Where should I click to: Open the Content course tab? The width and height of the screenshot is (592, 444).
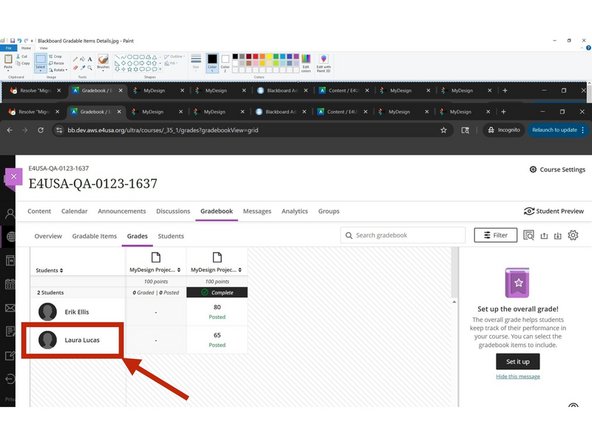tap(39, 211)
